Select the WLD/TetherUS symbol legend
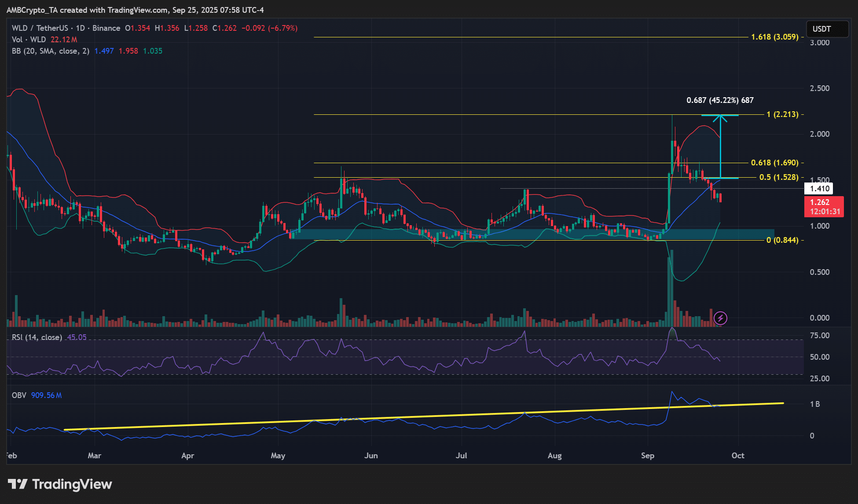858x504 pixels. click(40, 28)
